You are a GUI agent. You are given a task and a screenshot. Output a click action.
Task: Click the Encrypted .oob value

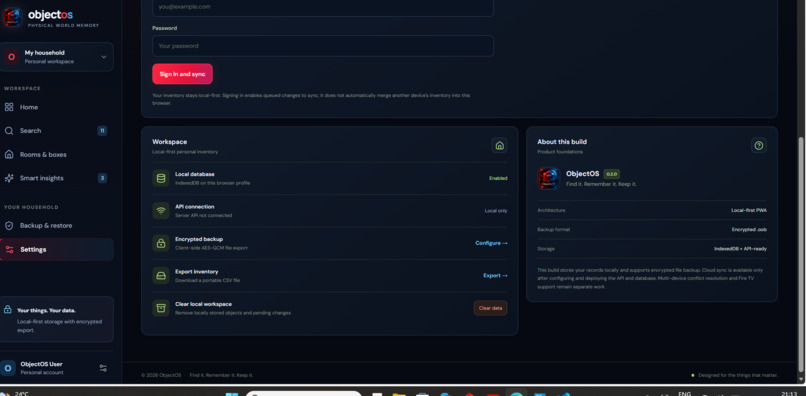tap(749, 229)
